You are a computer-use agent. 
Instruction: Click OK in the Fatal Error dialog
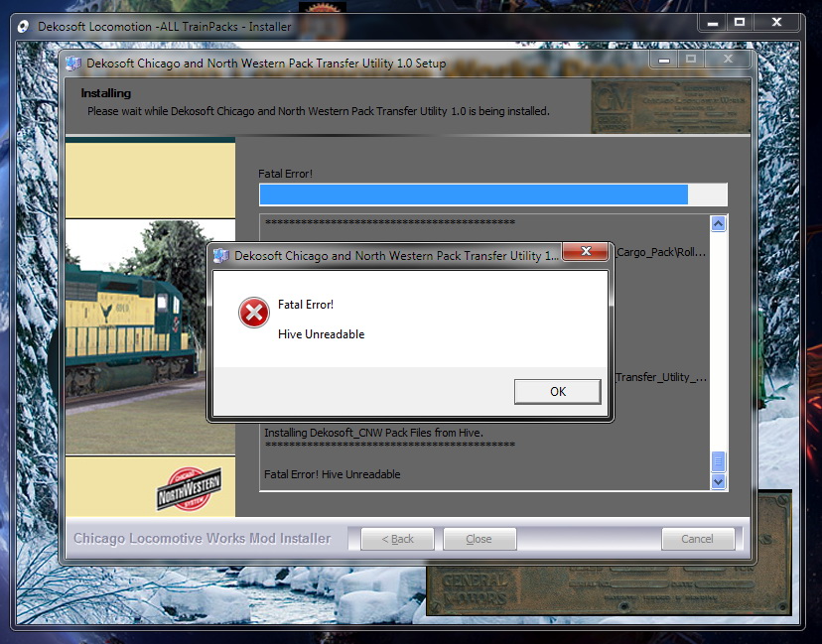click(x=557, y=391)
